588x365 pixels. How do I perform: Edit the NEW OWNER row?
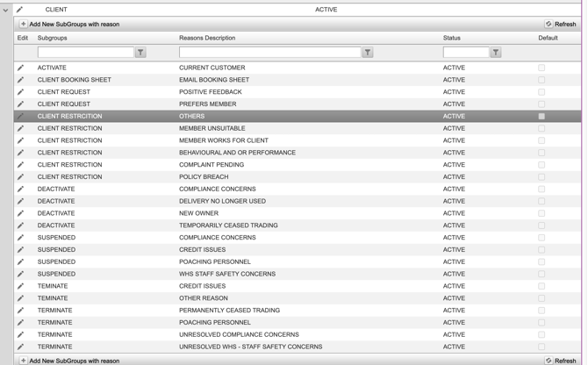click(x=21, y=213)
